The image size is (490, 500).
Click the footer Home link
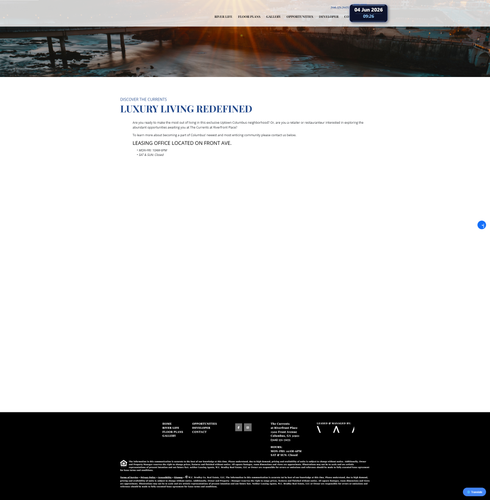tap(167, 424)
